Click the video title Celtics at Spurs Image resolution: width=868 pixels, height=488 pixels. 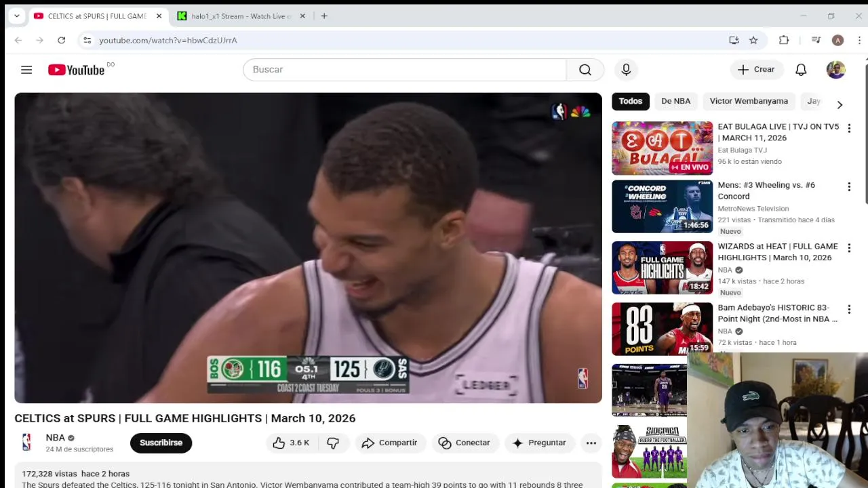pos(185,418)
